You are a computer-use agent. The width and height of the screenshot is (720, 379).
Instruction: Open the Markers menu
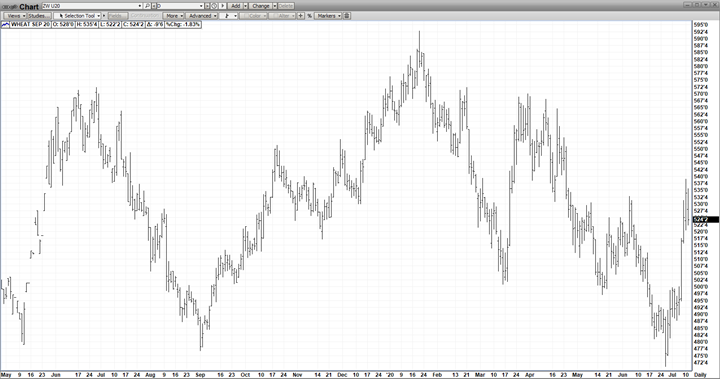tap(328, 16)
